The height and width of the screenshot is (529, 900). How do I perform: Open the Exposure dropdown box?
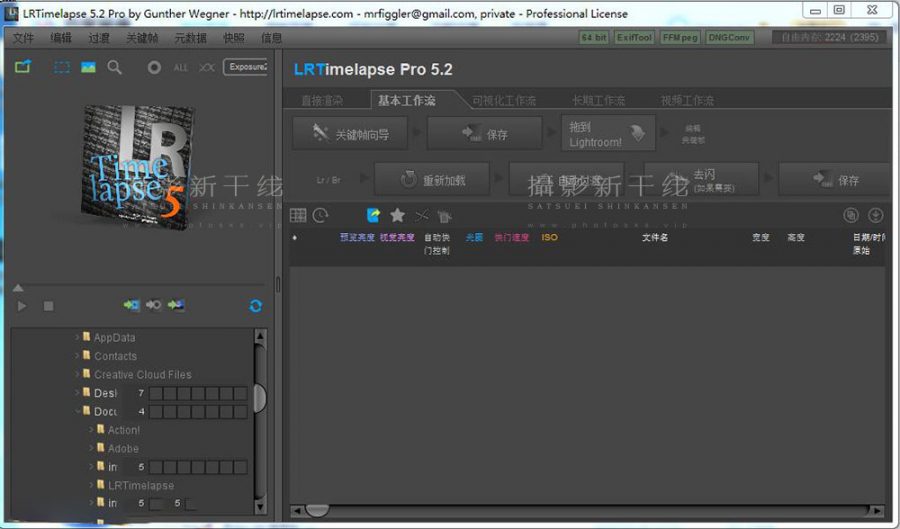(x=246, y=67)
